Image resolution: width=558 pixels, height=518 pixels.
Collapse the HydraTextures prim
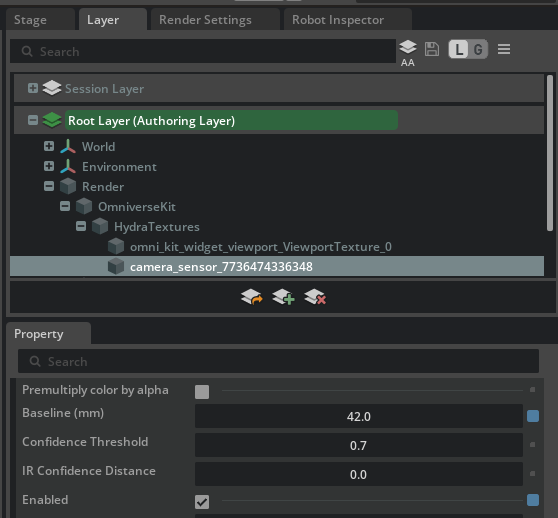(81, 226)
